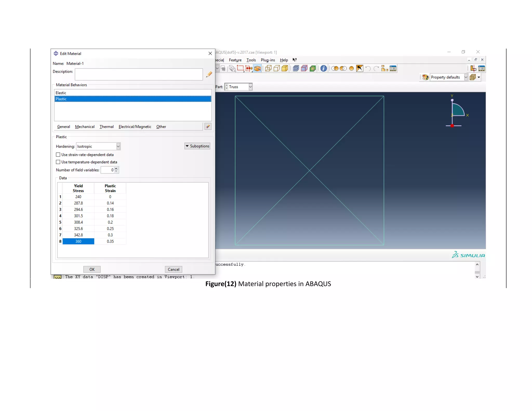Open the Query information blue 'i' icon
Viewport: 532px width, 411px height.
click(x=324, y=68)
